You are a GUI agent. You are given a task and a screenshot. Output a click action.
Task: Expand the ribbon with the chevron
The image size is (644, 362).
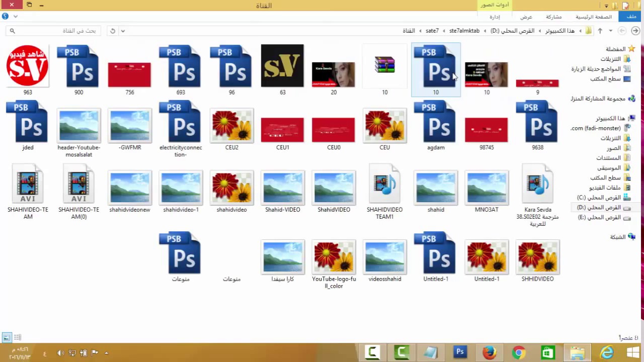click(x=16, y=16)
